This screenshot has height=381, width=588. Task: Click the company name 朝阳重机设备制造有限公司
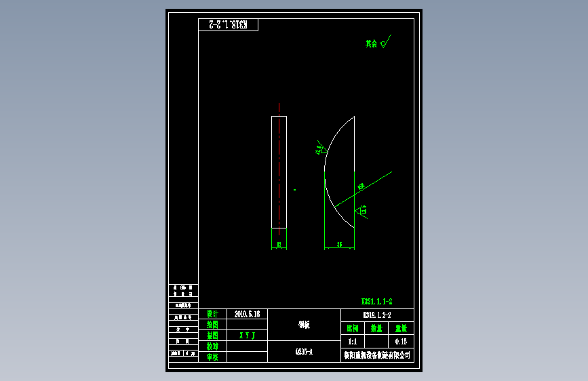[377, 355]
